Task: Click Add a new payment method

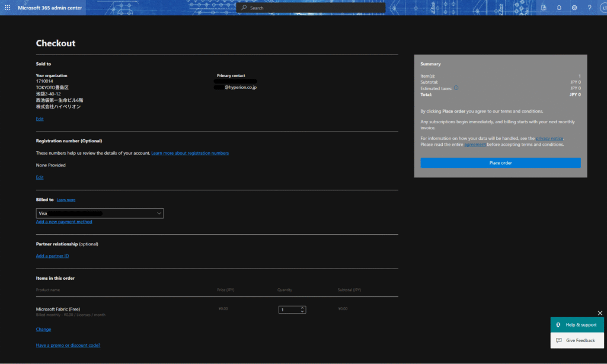Action: point(64,222)
